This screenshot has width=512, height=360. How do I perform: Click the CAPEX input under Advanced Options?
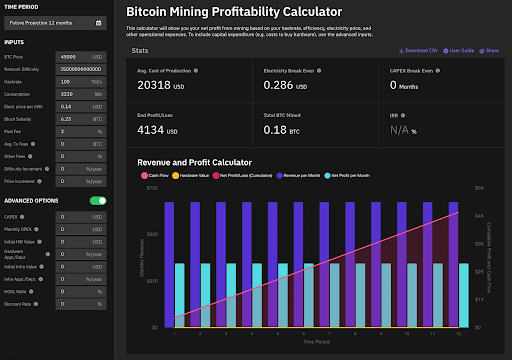pos(81,217)
